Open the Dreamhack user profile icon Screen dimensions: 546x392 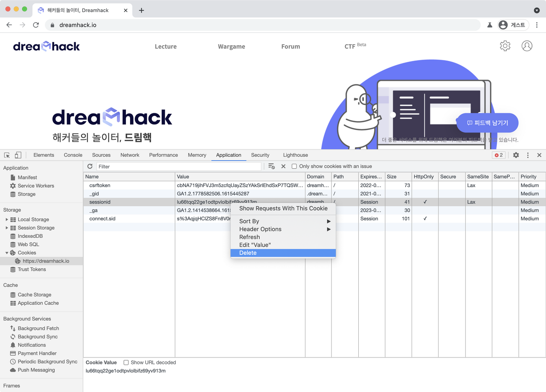tap(527, 46)
